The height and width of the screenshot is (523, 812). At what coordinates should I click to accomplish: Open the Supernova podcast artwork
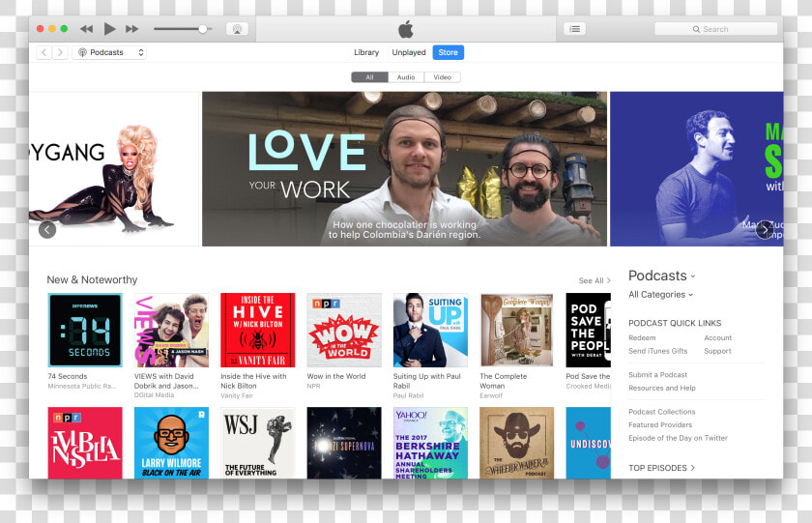tap(344, 443)
